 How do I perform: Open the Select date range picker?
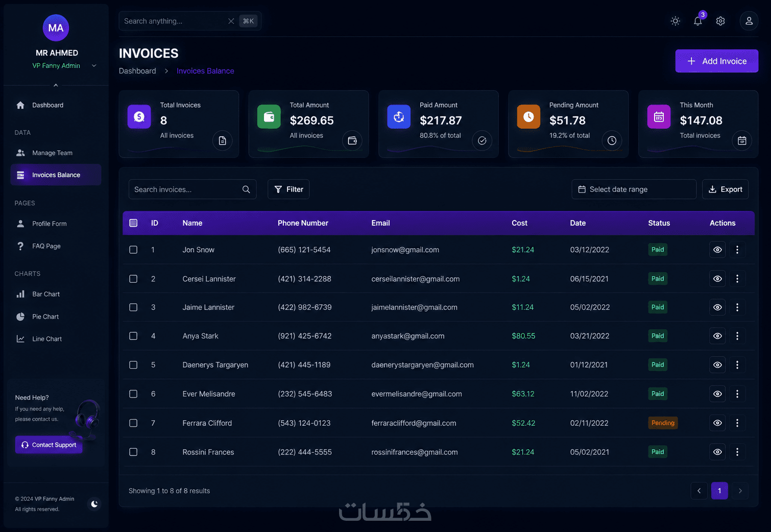point(634,189)
